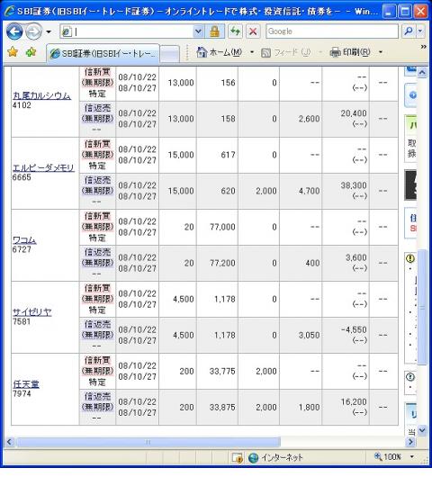The image size is (432, 504).
Task: Click the vertical scrollbar down arrow
Action: click(x=422, y=430)
